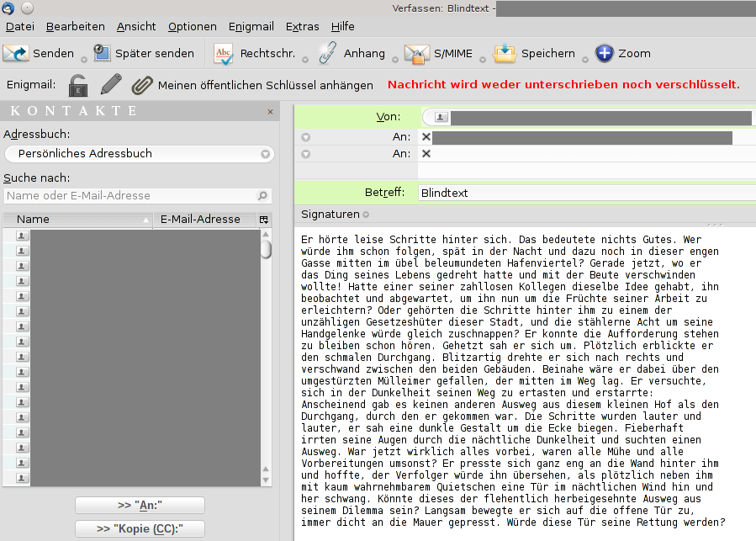Toggle the Enigmail signing pencil icon
The height and width of the screenshot is (541, 756).
point(111,84)
